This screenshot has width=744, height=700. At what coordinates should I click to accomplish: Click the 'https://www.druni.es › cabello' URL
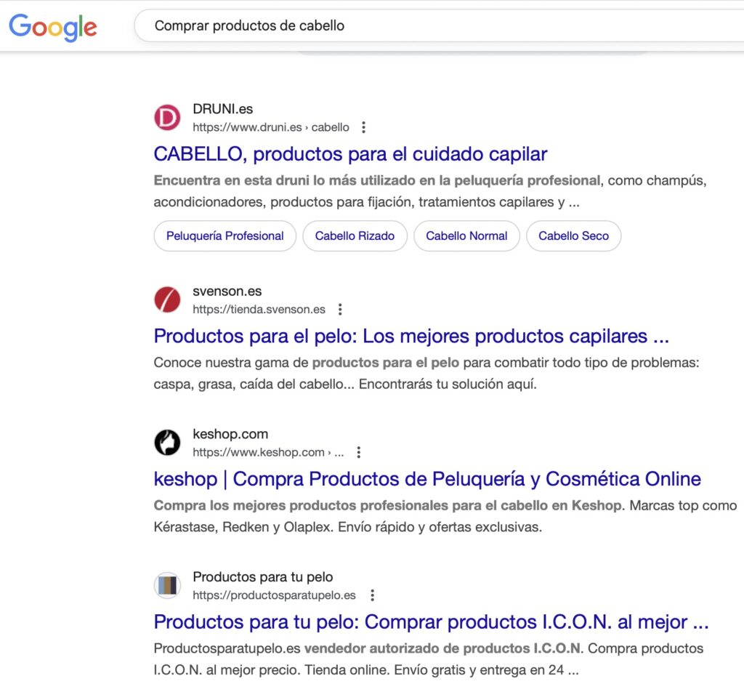click(270, 127)
